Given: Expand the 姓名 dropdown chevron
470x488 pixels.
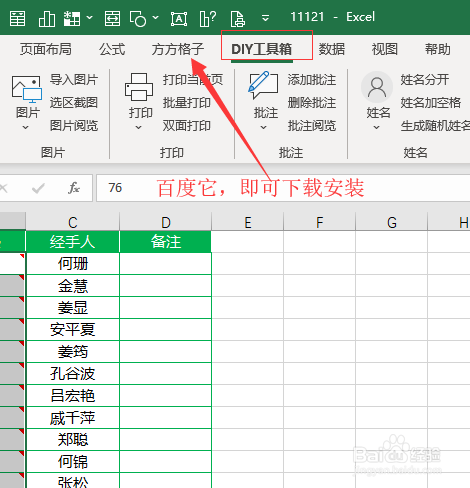Looking at the screenshot, I should click(377, 127).
